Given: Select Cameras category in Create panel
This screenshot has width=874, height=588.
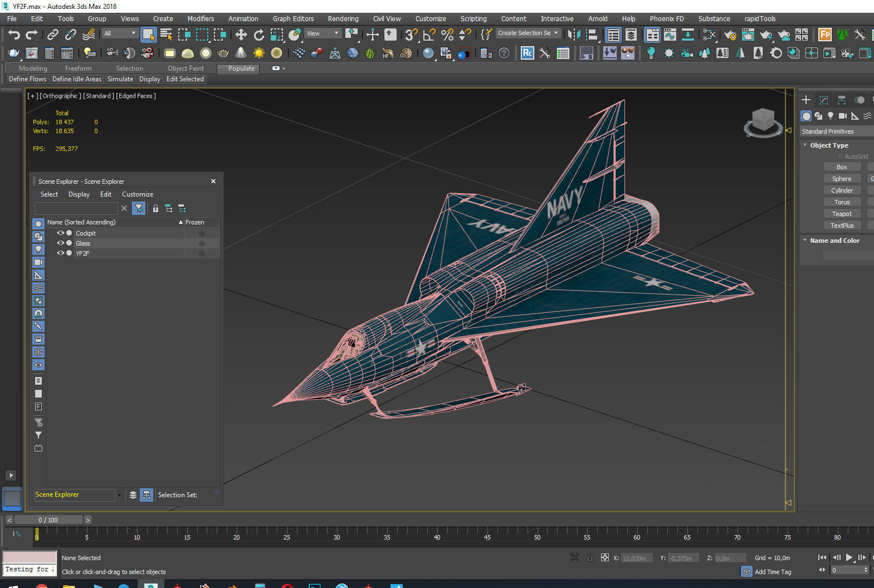Looking at the screenshot, I should pos(843,116).
